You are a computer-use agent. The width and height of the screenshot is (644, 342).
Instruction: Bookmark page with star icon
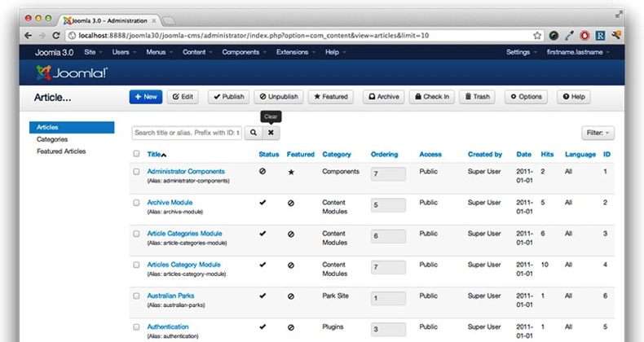537,35
